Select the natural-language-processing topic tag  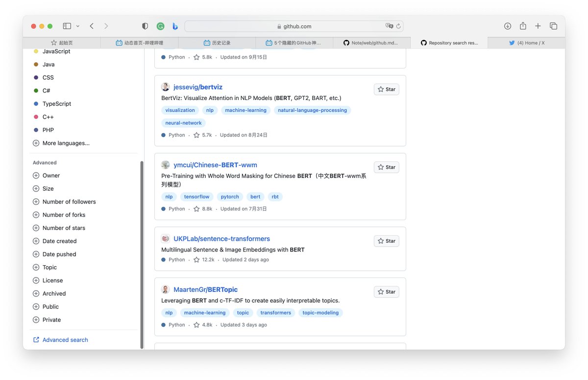[312, 110]
